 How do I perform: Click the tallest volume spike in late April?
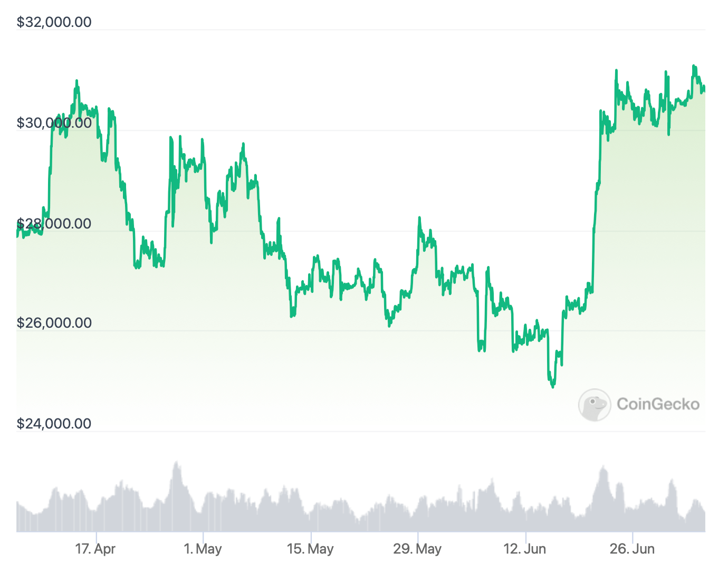coord(177,463)
